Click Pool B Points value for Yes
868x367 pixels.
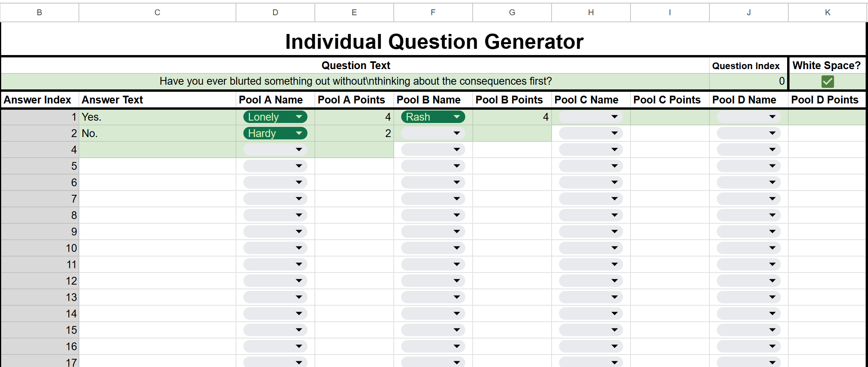(512, 117)
